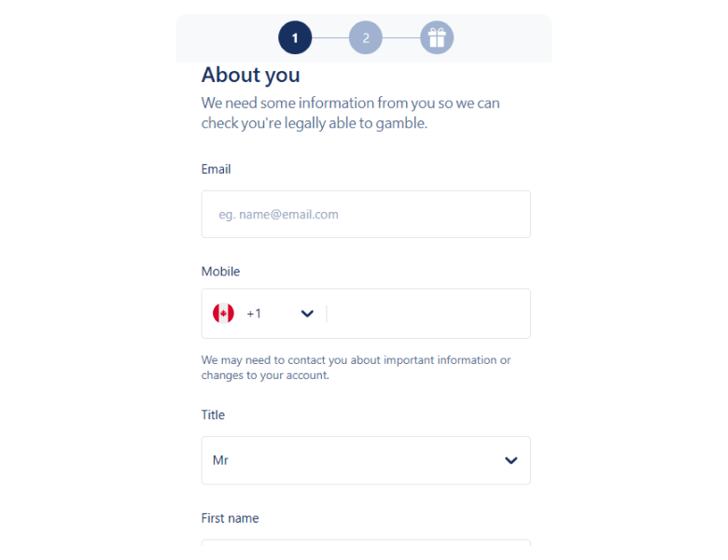Click the +1 country code text
The width and height of the screenshot is (728, 560).
click(254, 314)
